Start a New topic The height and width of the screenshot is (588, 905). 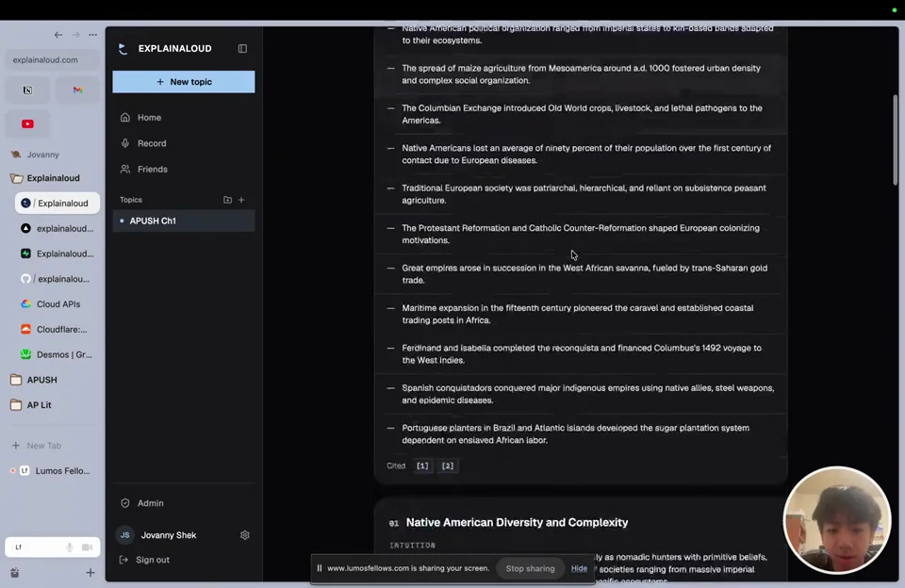point(184,82)
